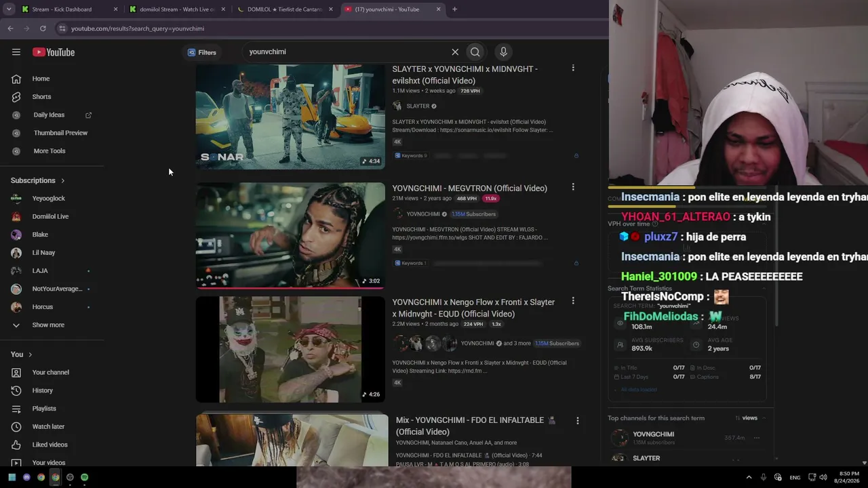Switch to the domiilol Stream tab
868x488 pixels.
pos(178,9)
